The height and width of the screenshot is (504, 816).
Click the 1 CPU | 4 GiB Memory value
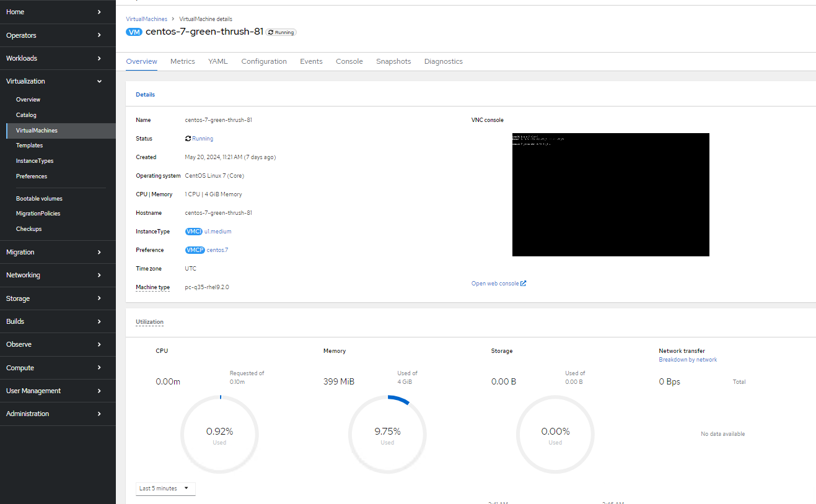point(213,194)
